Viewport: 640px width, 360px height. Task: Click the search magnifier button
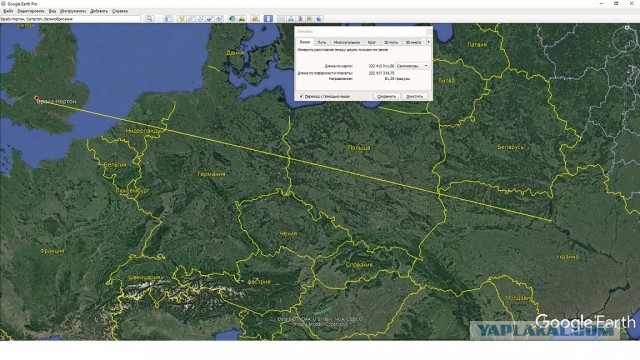click(149, 18)
